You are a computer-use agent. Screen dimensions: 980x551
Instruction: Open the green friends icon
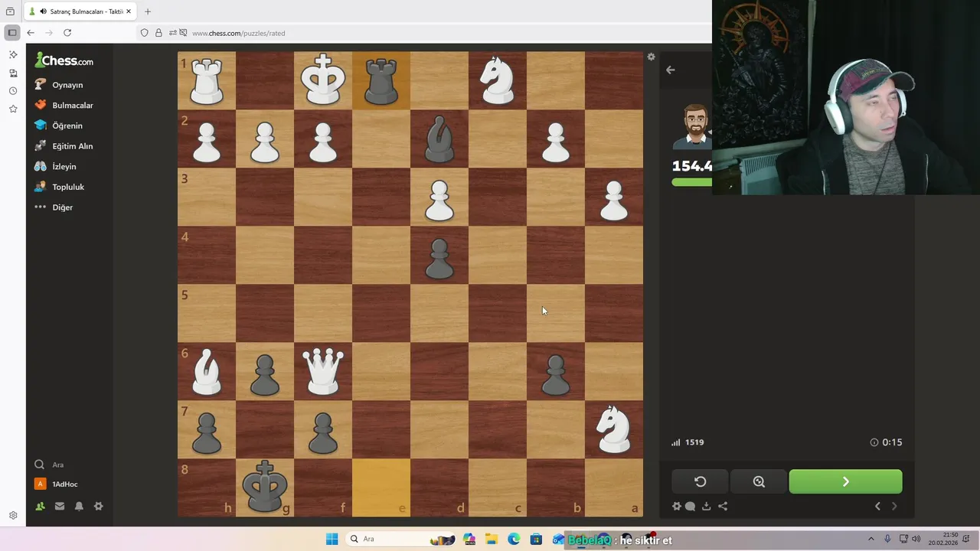coord(40,506)
